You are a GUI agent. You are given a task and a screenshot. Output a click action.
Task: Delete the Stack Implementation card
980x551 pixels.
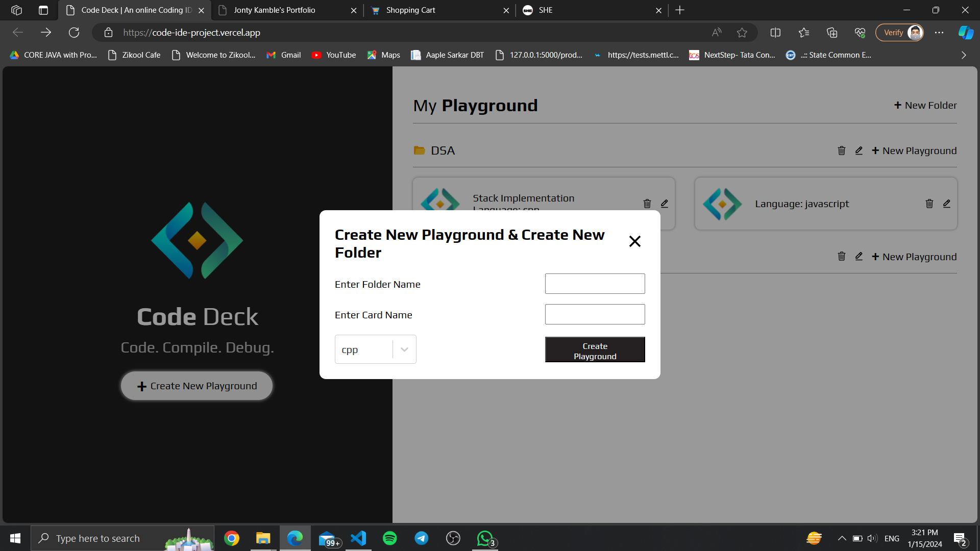pos(647,204)
